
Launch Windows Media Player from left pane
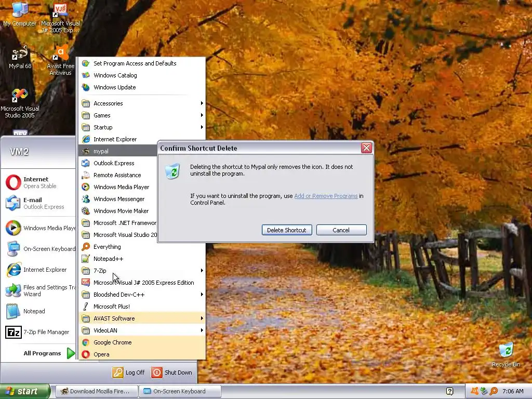39,228
